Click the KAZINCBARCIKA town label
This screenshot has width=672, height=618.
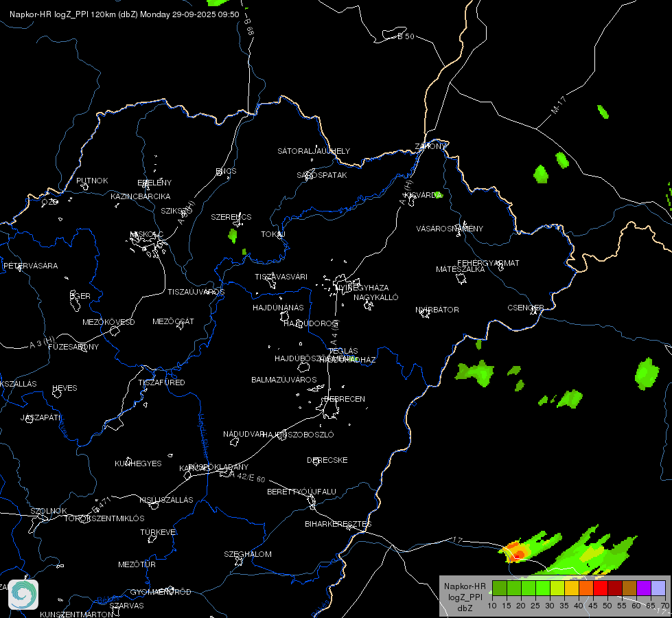pyautogui.click(x=141, y=196)
